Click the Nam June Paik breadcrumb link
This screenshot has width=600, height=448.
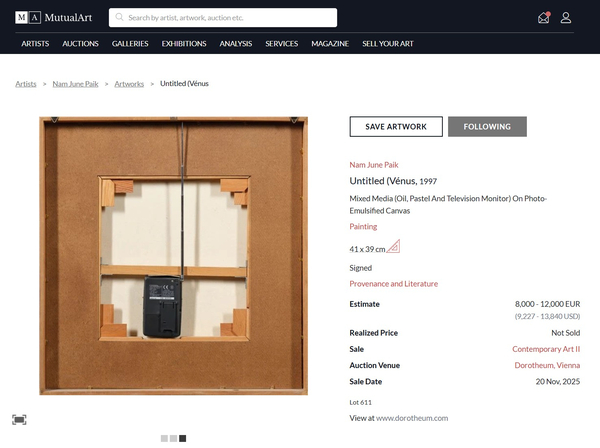click(x=76, y=84)
